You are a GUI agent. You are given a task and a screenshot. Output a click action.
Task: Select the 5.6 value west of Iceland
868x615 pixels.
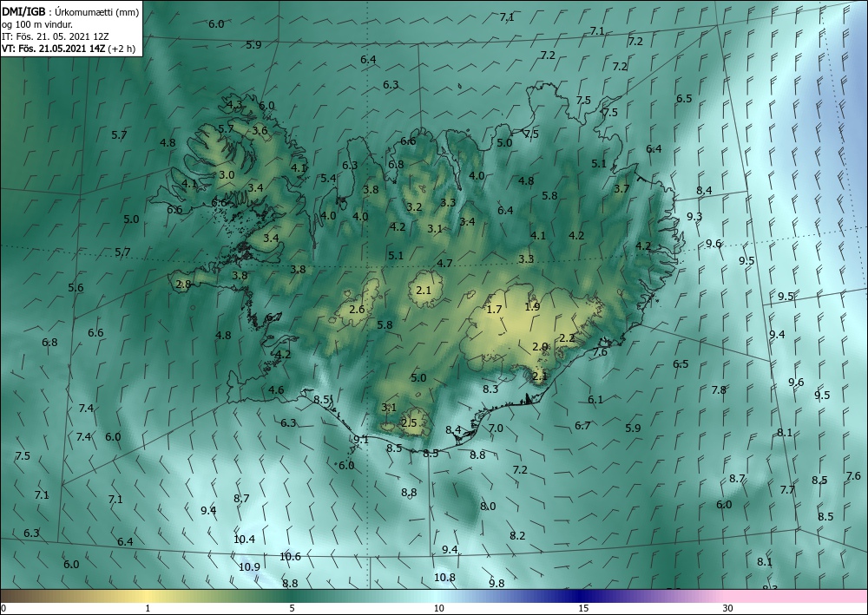[76, 288]
